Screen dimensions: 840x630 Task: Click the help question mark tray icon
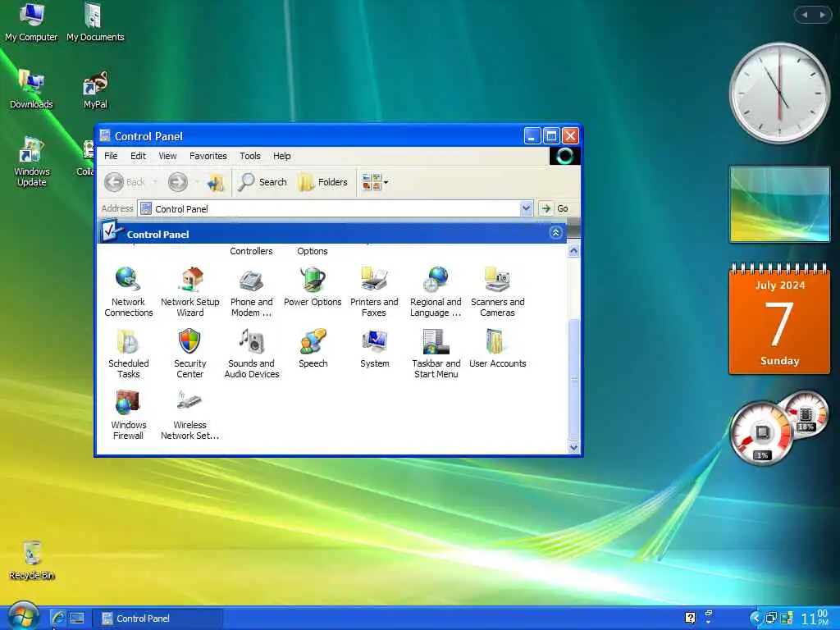click(690, 619)
